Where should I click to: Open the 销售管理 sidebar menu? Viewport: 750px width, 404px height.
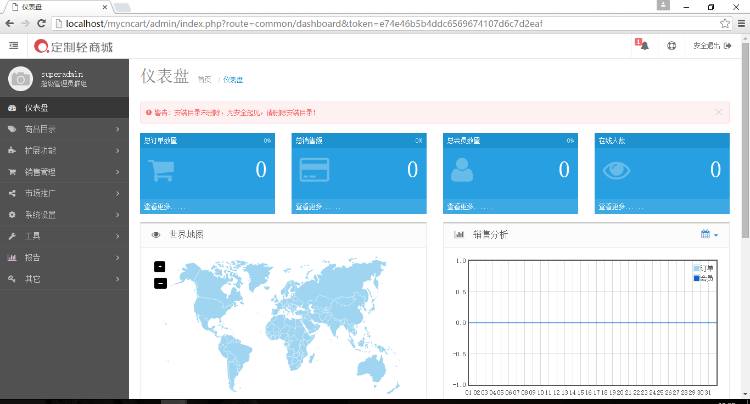[64, 172]
